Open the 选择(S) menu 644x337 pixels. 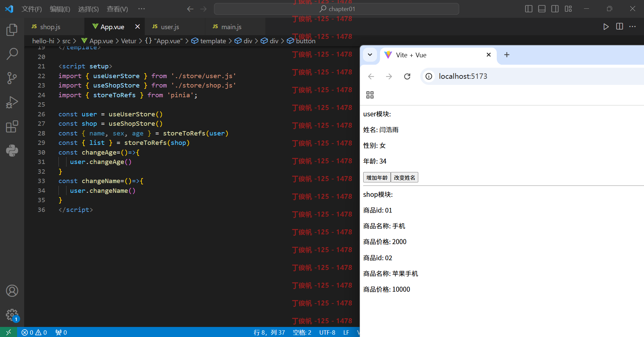coord(88,9)
